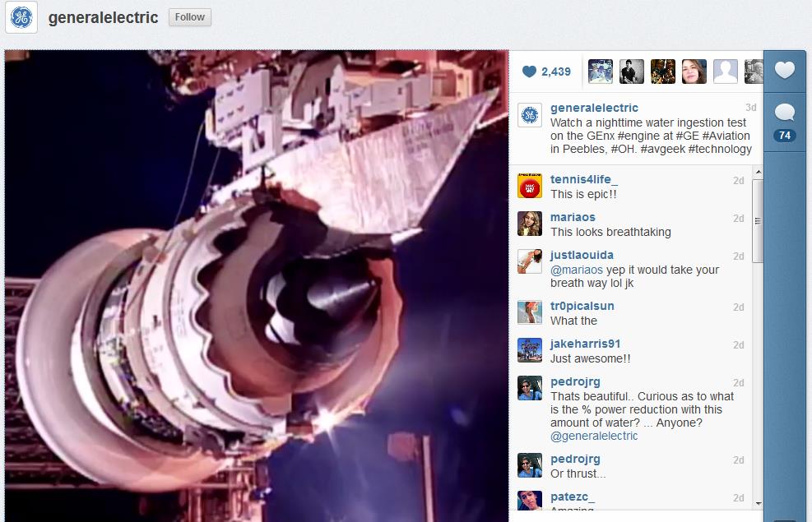
Task: Click the GE logo profile picture in header
Action: [x=21, y=17]
